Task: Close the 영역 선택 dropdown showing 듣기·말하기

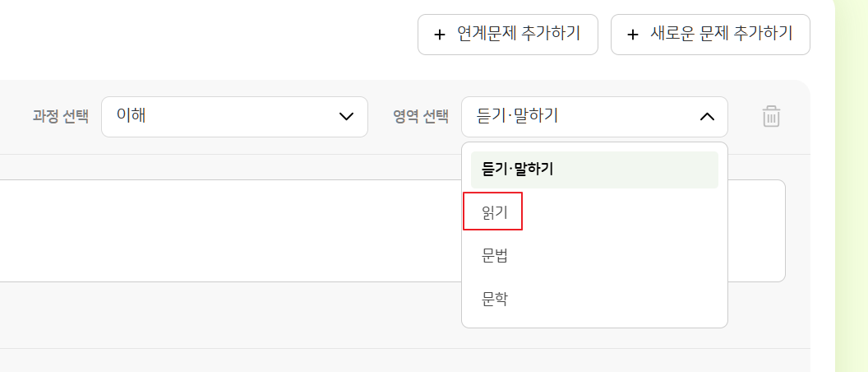Action: [594, 116]
